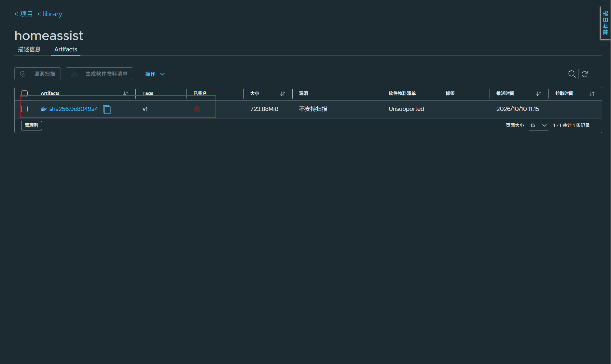Screen dimensions: 611x364
Task: Check the sha256:9e8049a4 row checkbox
Action: click(24, 109)
